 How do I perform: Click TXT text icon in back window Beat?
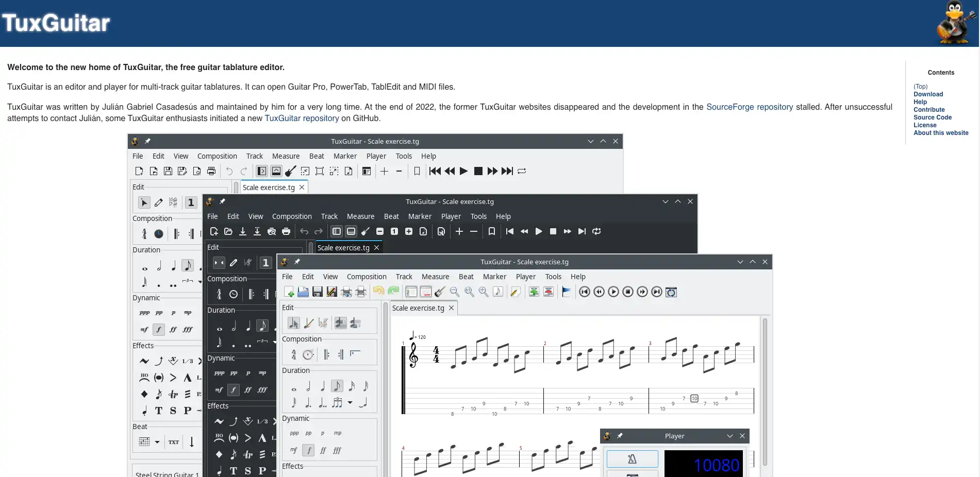click(x=174, y=442)
